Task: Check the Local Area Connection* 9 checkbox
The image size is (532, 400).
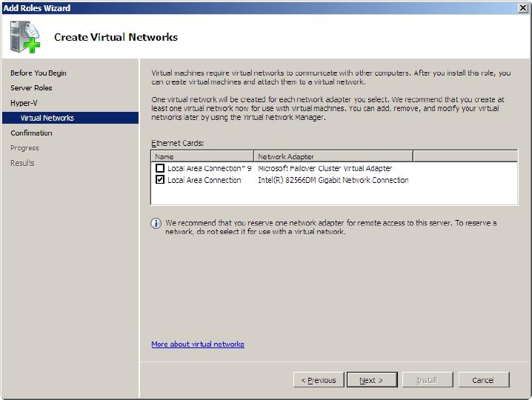Action: (x=160, y=168)
